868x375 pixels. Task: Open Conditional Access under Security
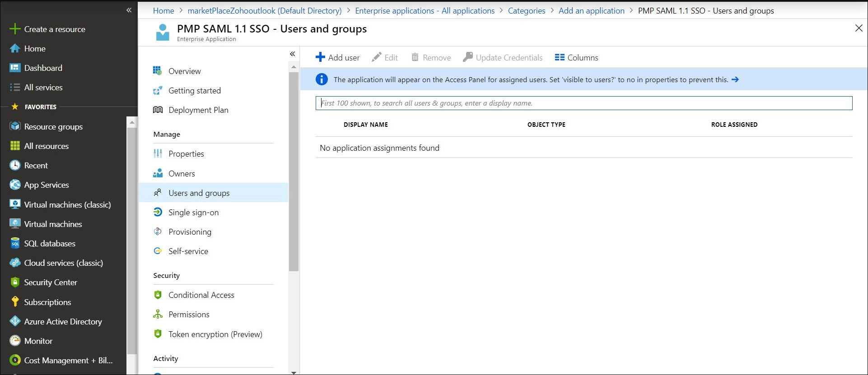click(x=201, y=295)
